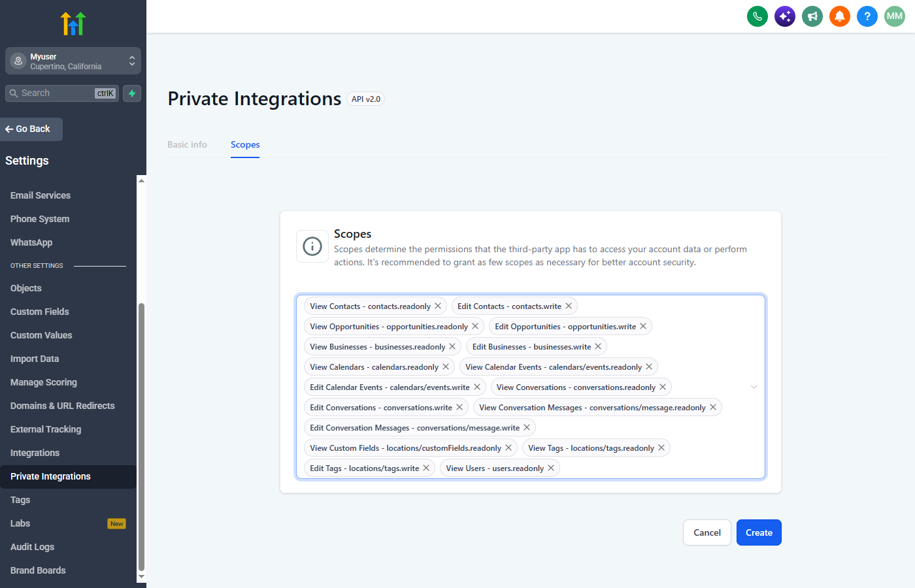
Task: Remove the contacts.readonly scope tag
Action: [438, 306]
